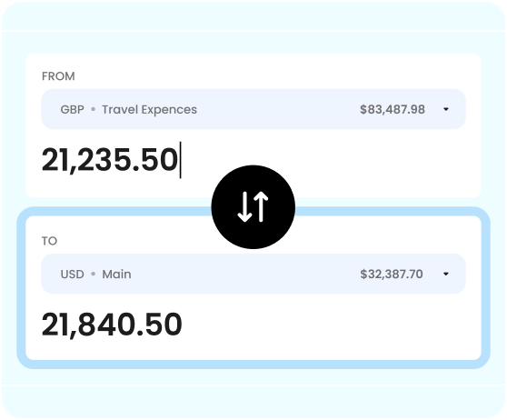Click the Main account name
Viewport: 507px width, 420px height.
116,274
